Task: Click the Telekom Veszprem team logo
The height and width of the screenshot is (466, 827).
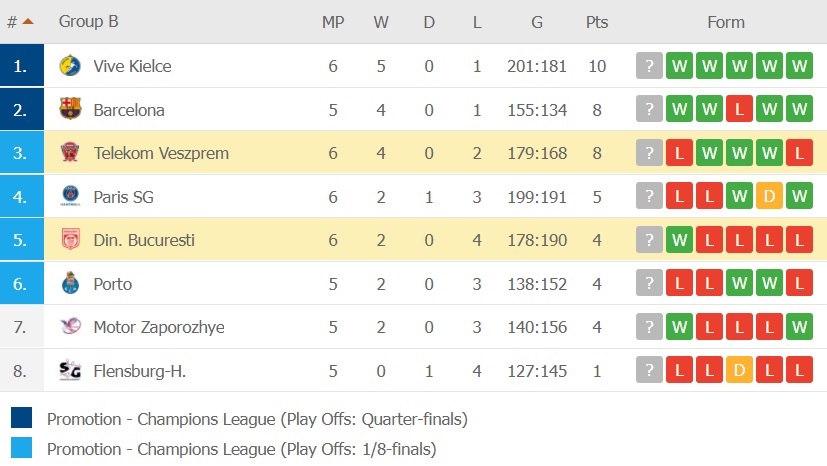Action: click(x=70, y=153)
